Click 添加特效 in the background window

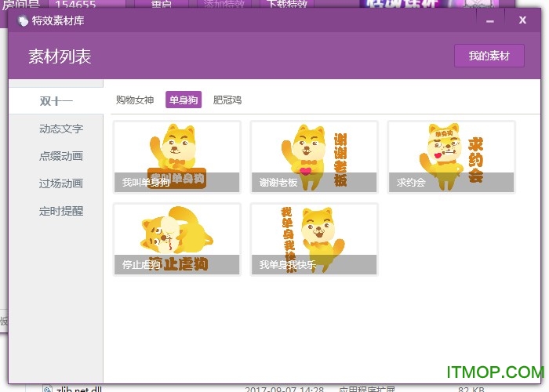coord(224,4)
